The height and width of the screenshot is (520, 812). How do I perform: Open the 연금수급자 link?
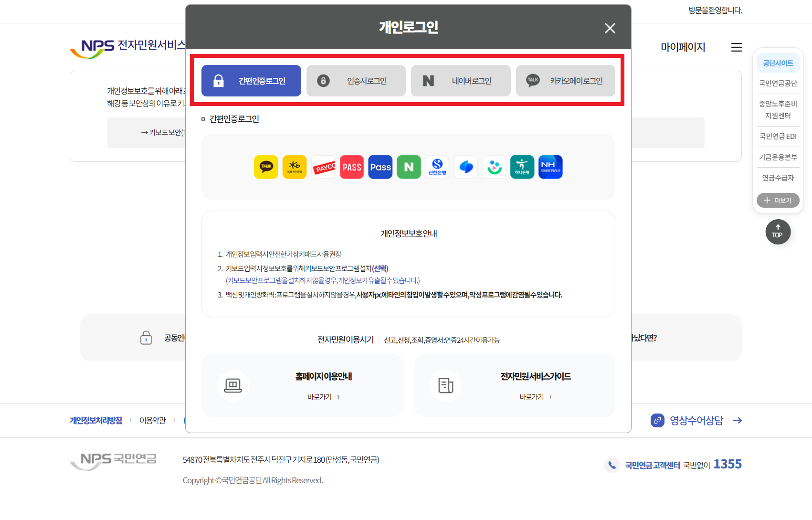tap(778, 178)
